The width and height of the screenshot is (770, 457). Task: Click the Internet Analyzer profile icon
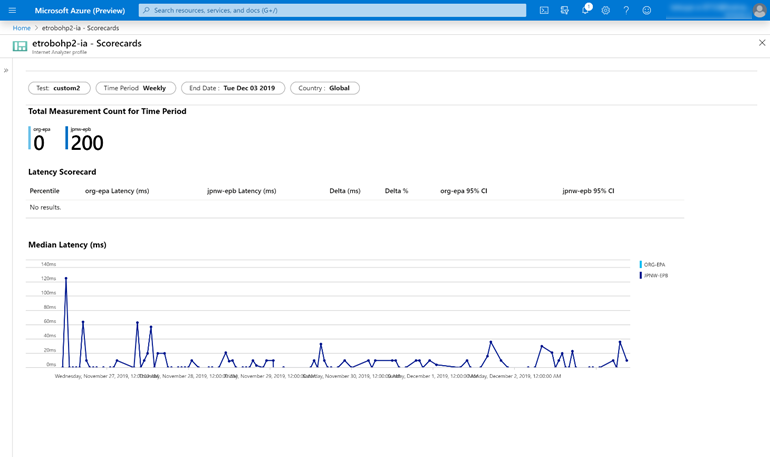point(20,46)
